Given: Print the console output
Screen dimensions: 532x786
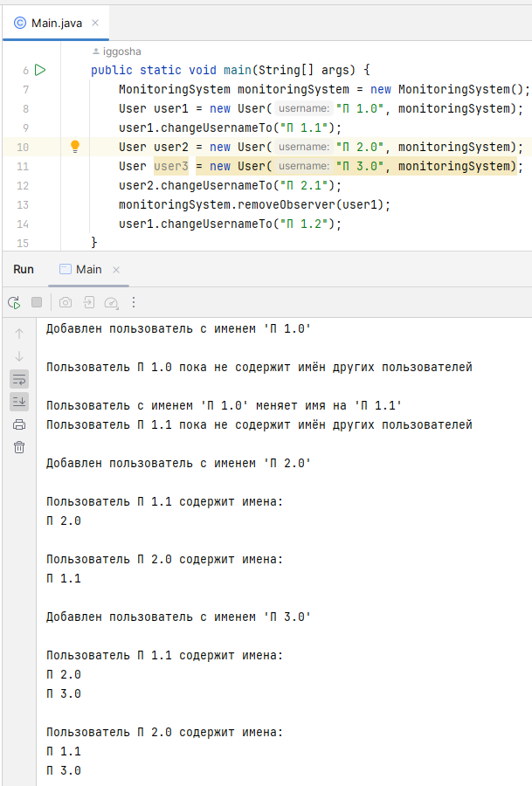Looking at the screenshot, I should (19, 424).
